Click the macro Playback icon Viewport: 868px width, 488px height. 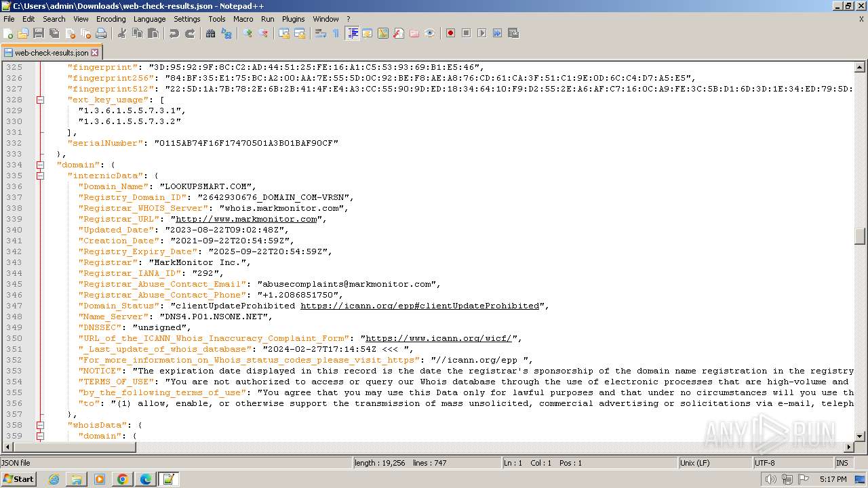(481, 33)
